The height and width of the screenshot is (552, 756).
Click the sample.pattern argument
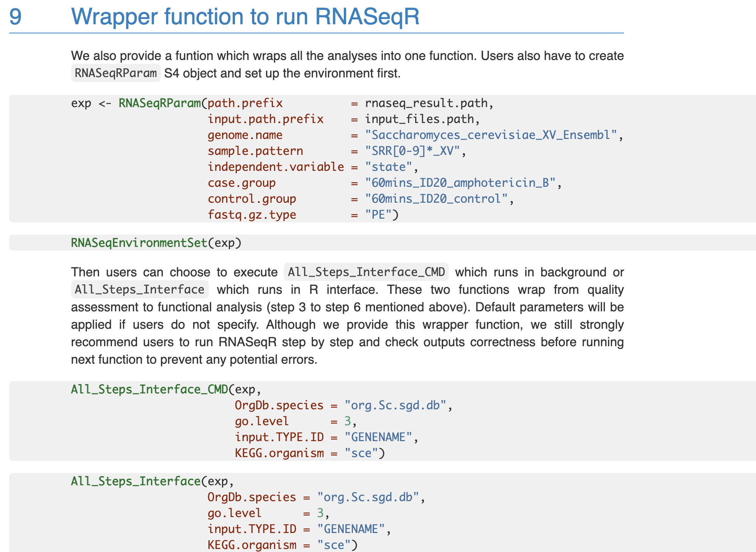point(255,151)
